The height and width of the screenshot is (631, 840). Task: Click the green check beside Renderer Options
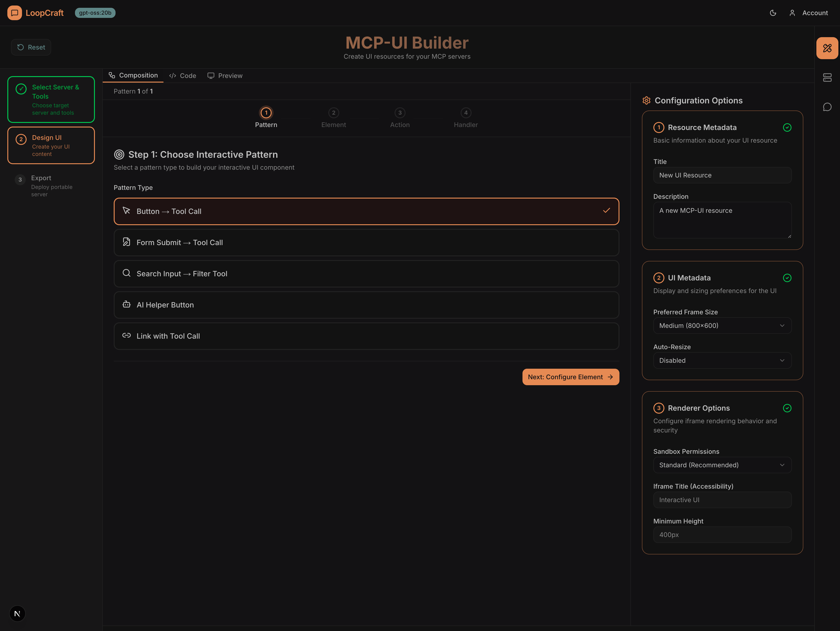(x=787, y=408)
